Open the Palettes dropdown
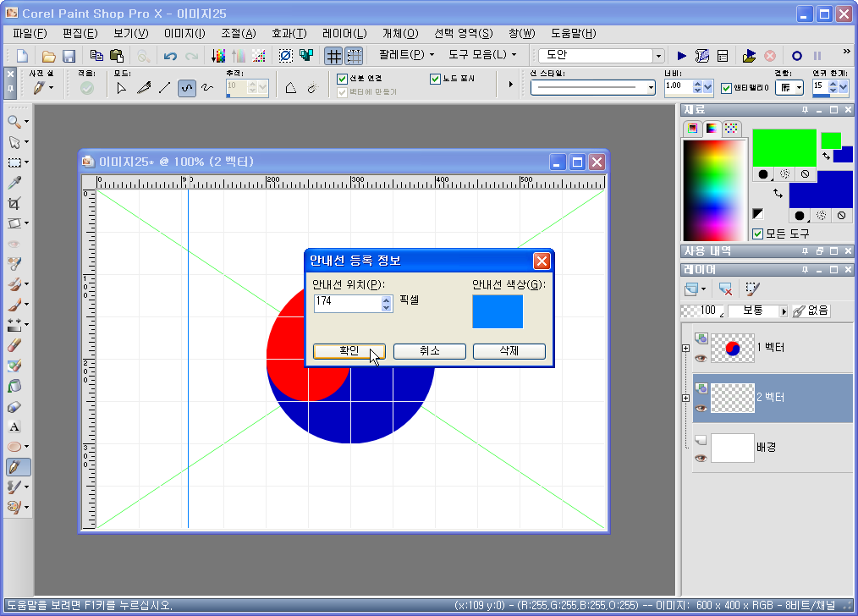The height and width of the screenshot is (616, 858). (406, 55)
